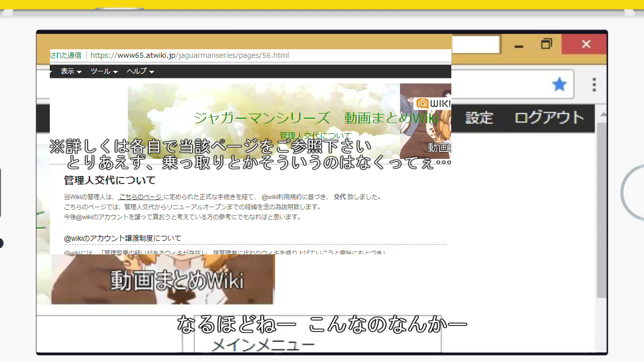This screenshot has width=644, height=362.
Task: Click 管理人交代について below the wiki title
Action: pos(314,135)
